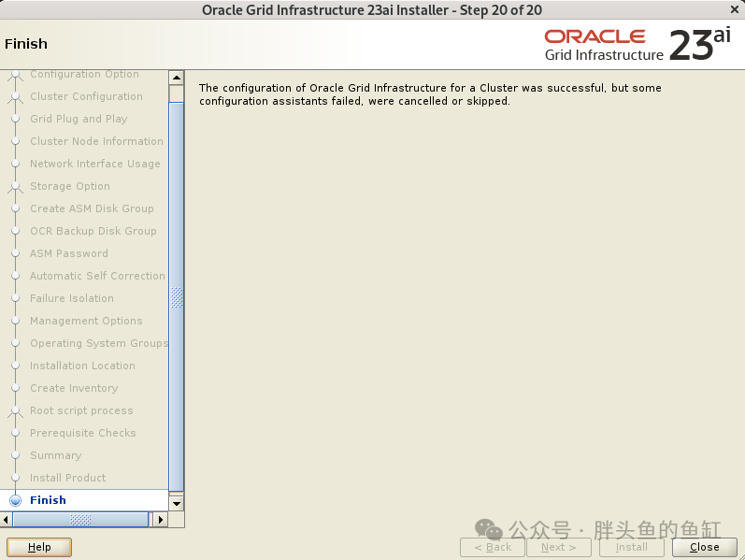Image resolution: width=745 pixels, height=560 pixels.
Task: Select the Install Product step
Action: 68,478
